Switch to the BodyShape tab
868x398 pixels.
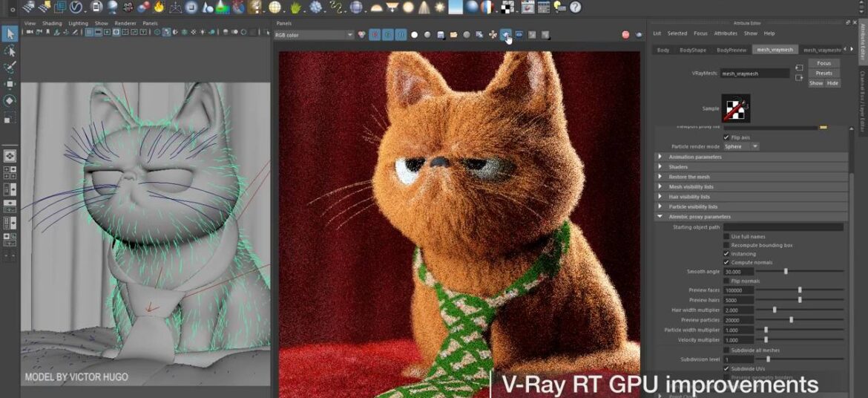[x=692, y=50]
